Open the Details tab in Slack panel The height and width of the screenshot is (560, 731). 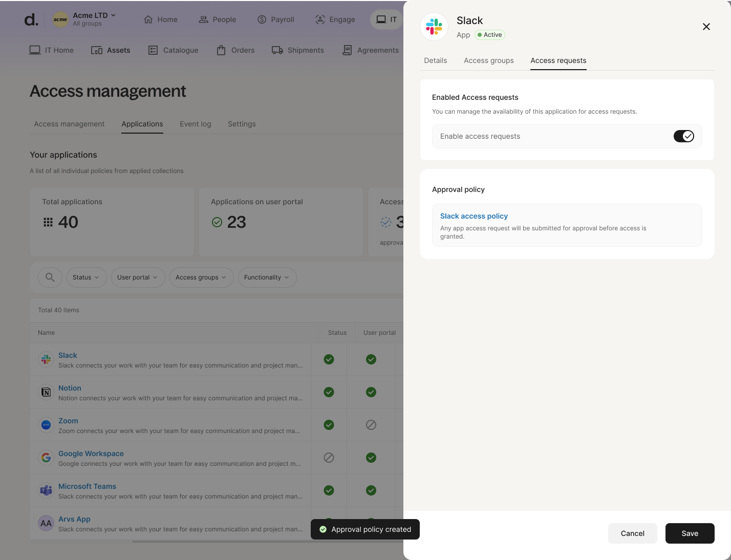[x=436, y=60]
